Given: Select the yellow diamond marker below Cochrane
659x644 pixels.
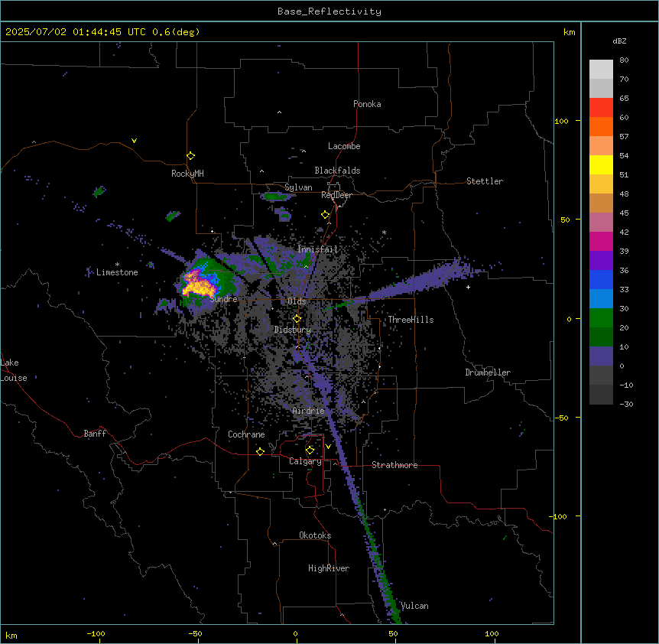Looking at the screenshot, I should [x=260, y=451].
